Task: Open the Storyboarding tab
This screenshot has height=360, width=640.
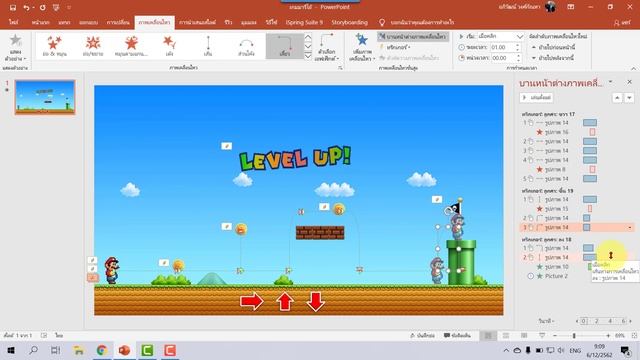Action: [349, 22]
